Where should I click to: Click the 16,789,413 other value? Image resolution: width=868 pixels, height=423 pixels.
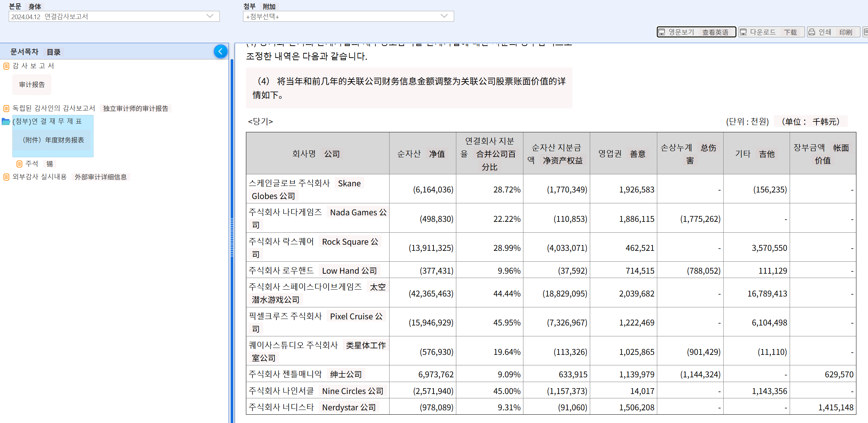pyautogui.click(x=767, y=294)
